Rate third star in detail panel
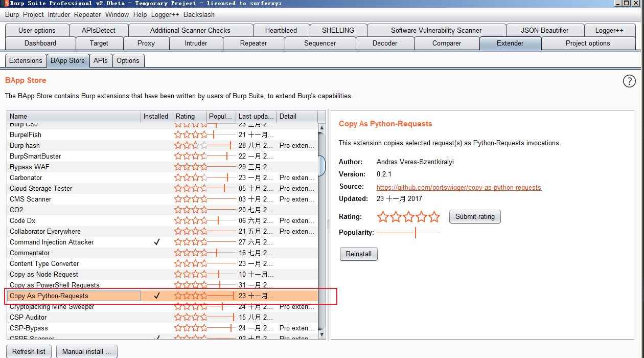This screenshot has width=644, height=358. click(x=408, y=217)
